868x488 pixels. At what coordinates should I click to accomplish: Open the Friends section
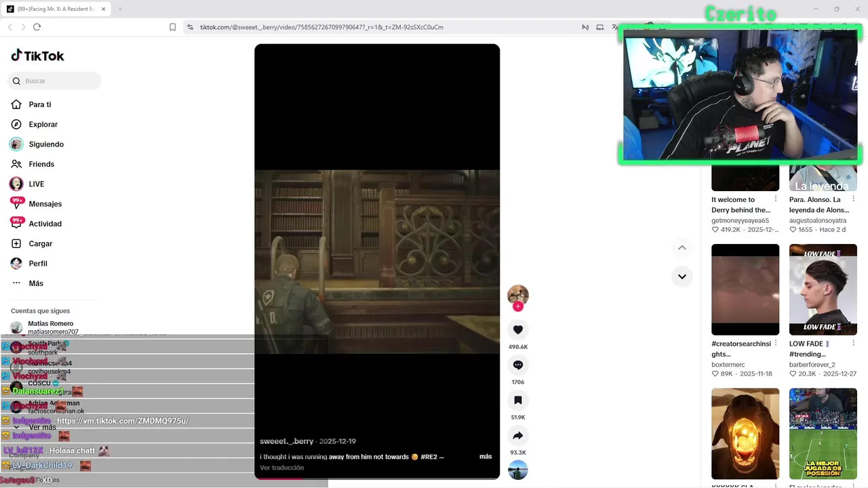point(41,164)
